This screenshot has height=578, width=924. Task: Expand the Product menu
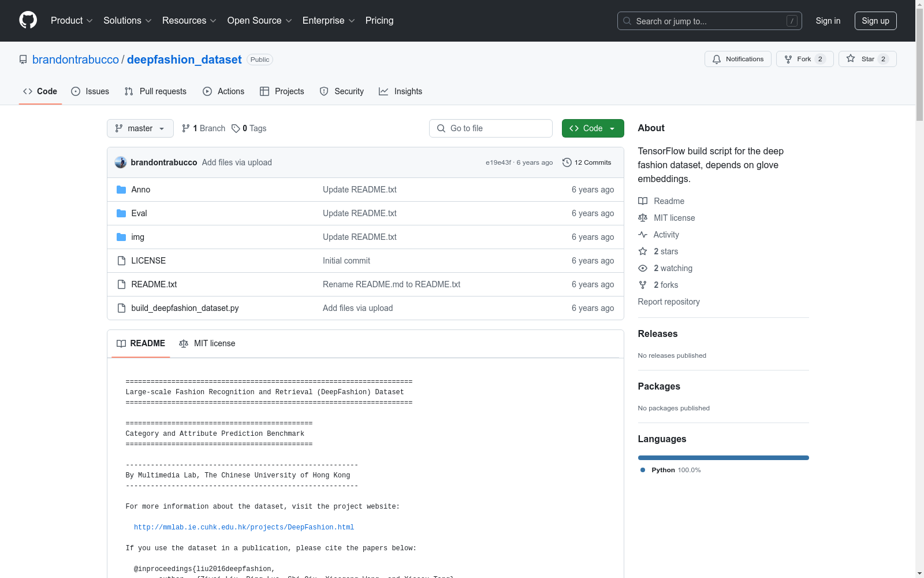[72, 20]
